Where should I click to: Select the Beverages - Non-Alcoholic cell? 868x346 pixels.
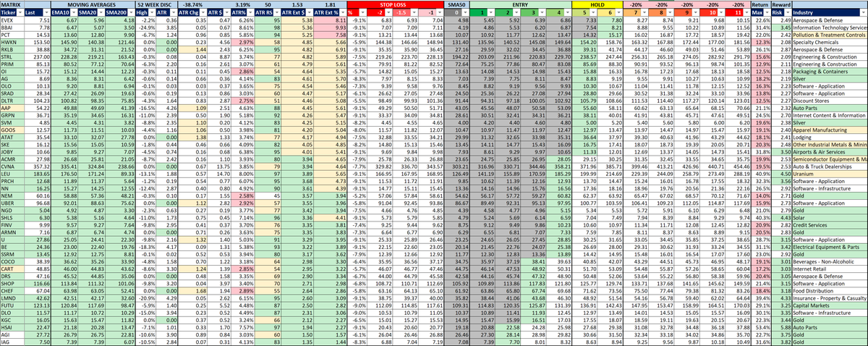pos(830,261)
